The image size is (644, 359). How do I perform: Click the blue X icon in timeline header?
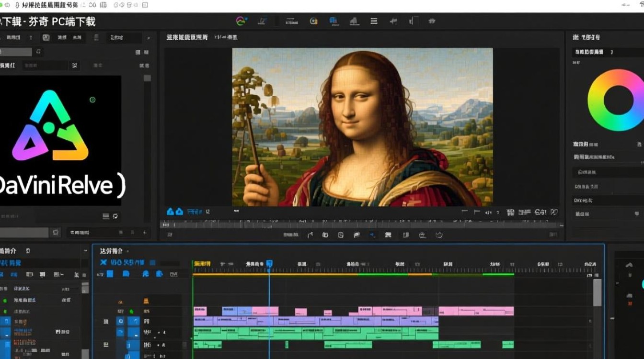click(x=103, y=262)
